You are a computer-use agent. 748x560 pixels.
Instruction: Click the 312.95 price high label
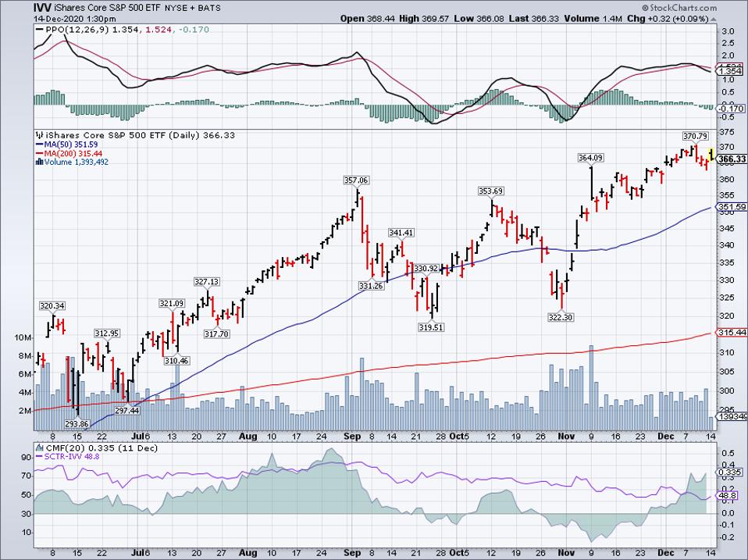107,333
